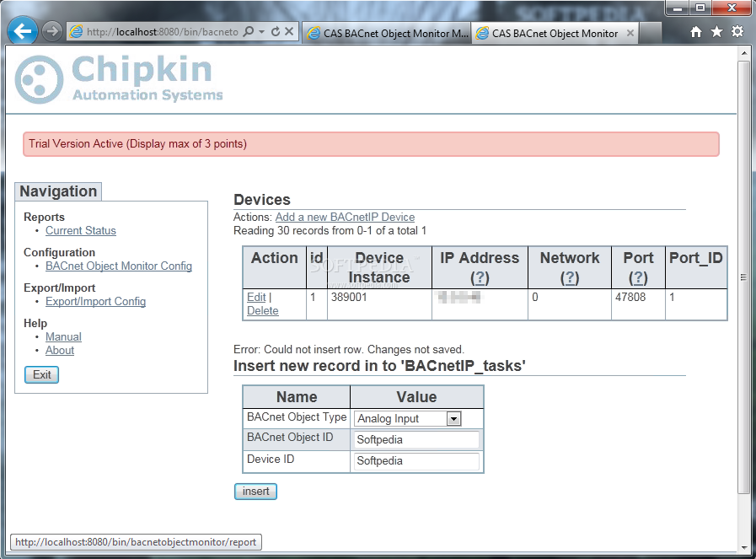756x559 pixels.
Task: Click the insert button
Action: [x=255, y=492]
